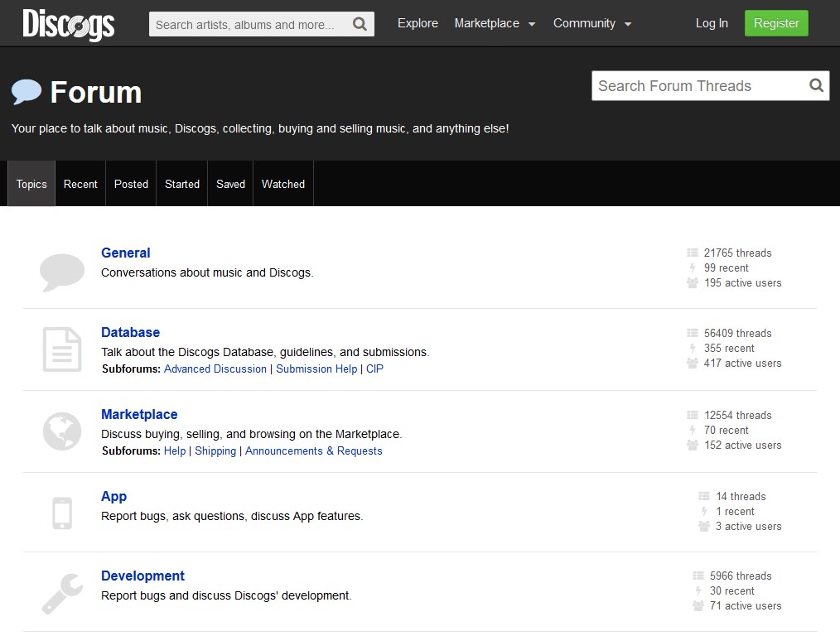Open the Advanced Discussion subforum
Image resolution: width=840 pixels, height=636 pixels.
(x=215, y=369)
